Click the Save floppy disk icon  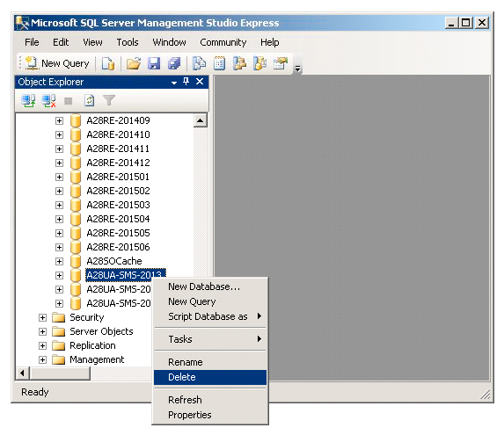point(154,63)
